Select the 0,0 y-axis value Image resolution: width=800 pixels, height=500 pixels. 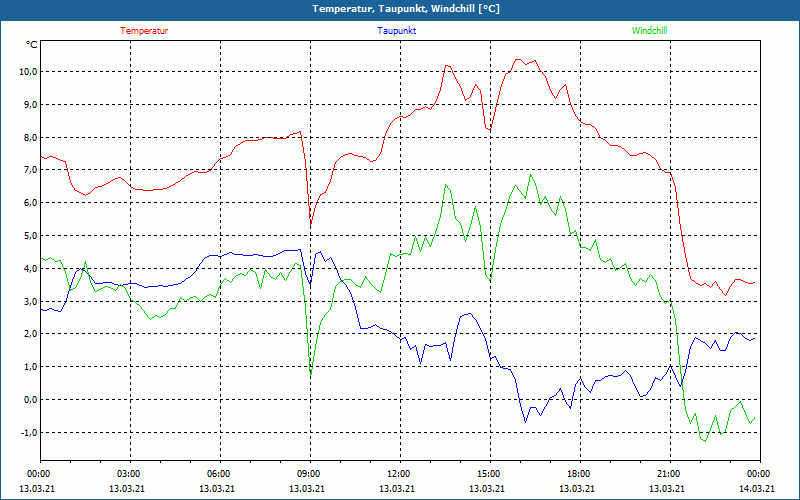point(31,399)
